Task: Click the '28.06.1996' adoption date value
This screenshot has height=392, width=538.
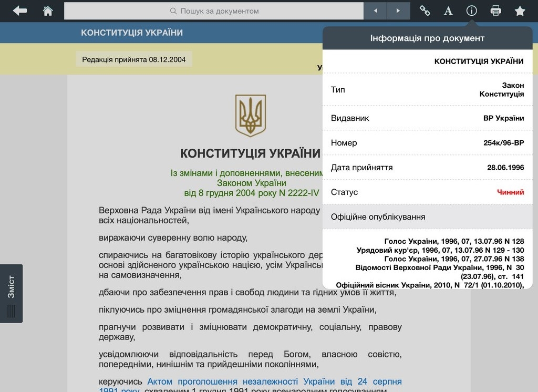Action: click(x=505, y=168)
